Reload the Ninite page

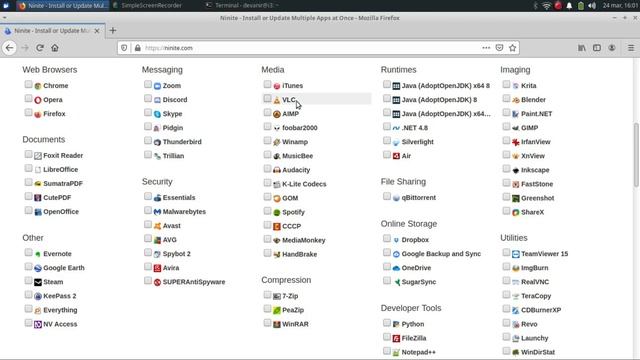40,48
